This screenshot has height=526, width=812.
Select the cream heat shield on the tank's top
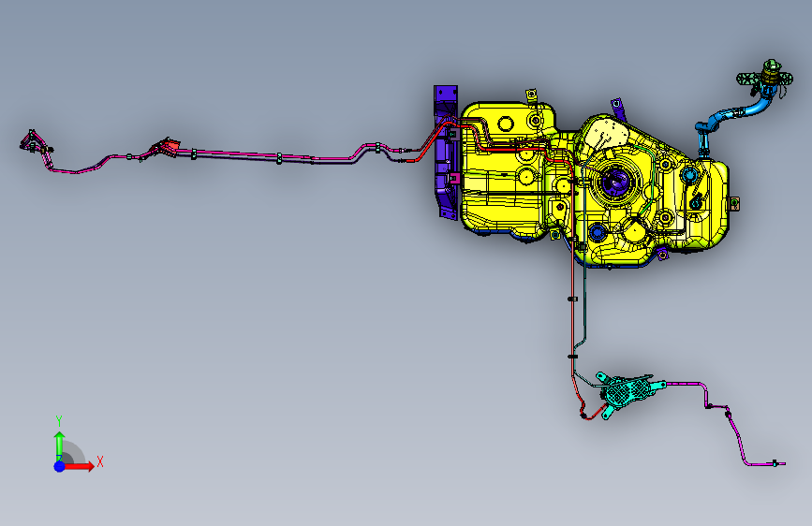click(x=609, y=134)
